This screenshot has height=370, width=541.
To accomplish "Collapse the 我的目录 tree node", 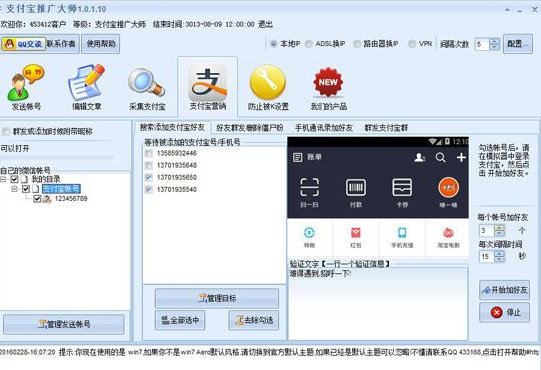I will (3, 179).
